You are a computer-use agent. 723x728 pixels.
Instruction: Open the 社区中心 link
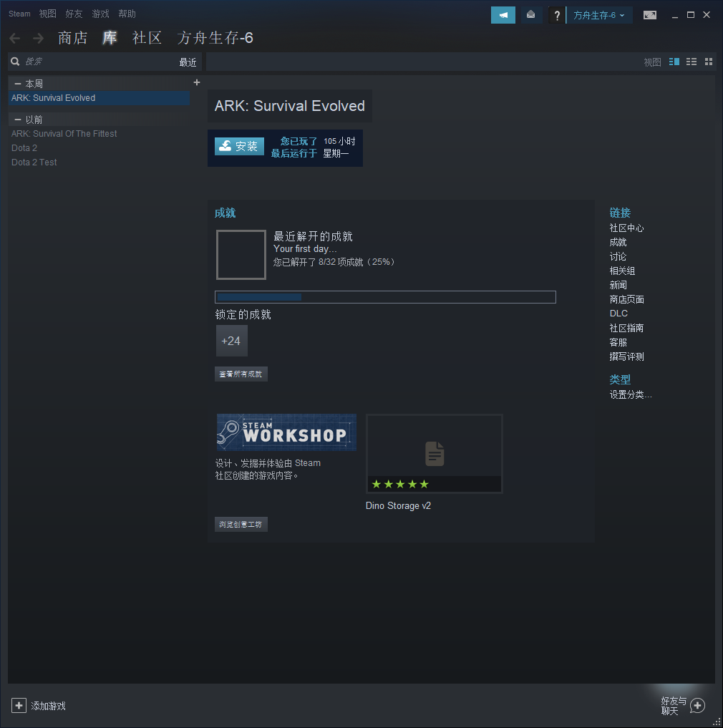pyautogui.click(x=626, y=228)
